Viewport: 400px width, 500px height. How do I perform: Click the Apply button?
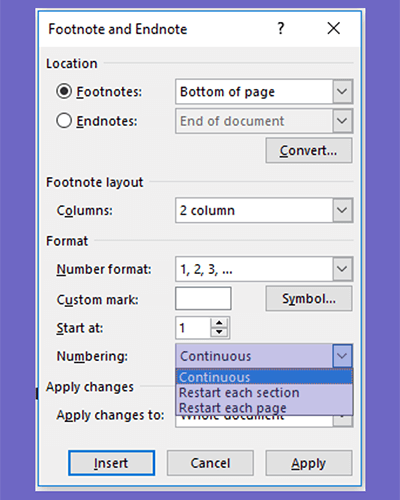[309, 463]
